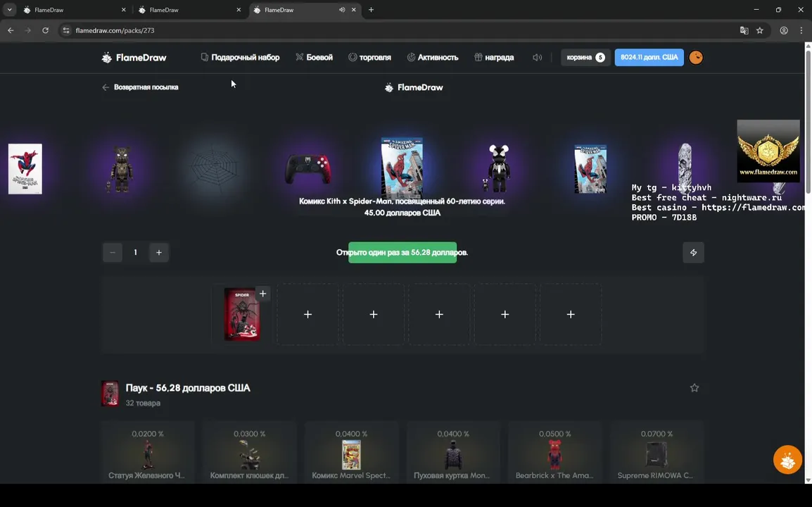
Task: Open the browser profile icon
Action: (784, 30)
